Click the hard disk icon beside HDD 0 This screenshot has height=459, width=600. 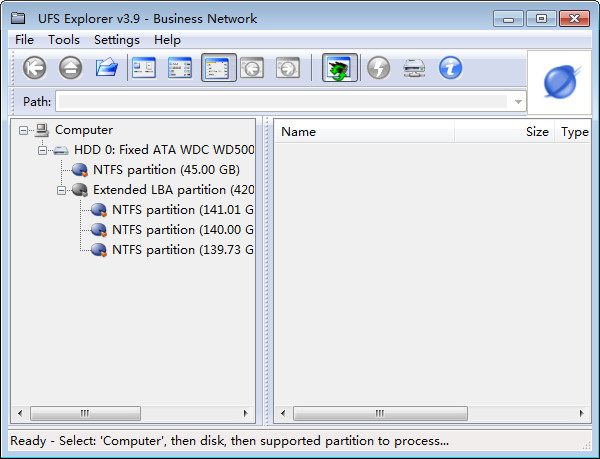[x=61, y=150]
